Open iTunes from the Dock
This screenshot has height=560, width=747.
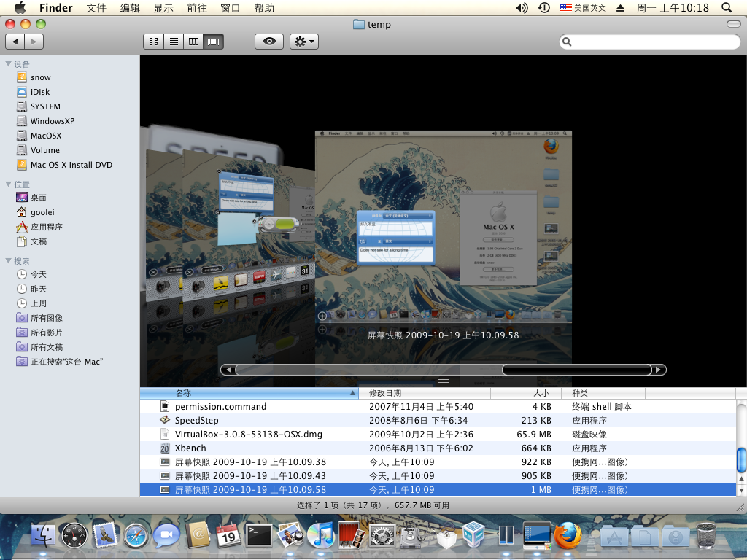(x=320, y=534)
